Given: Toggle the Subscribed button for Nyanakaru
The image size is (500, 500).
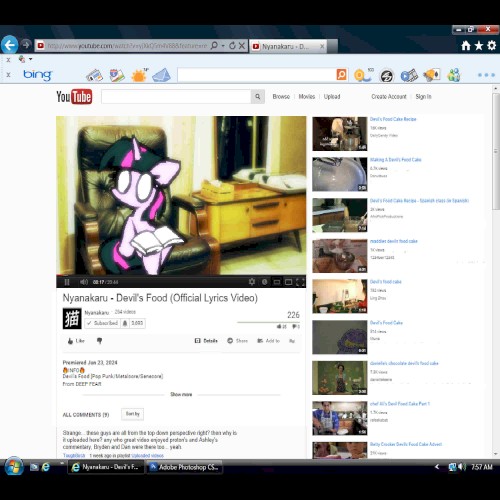Looking at the screenshot, I should click(102, 323).
